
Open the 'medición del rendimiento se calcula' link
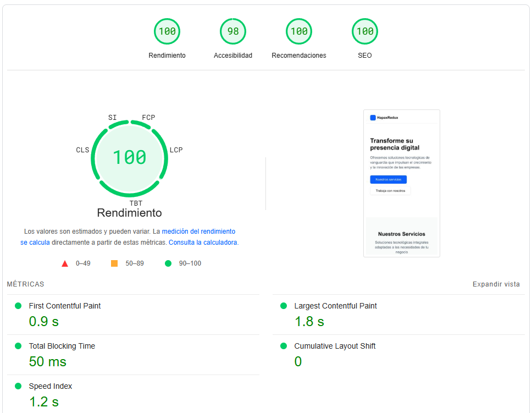198,232
